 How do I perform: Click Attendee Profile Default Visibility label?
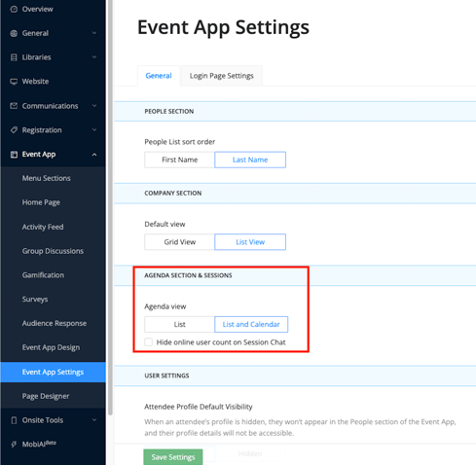point(199,407)
